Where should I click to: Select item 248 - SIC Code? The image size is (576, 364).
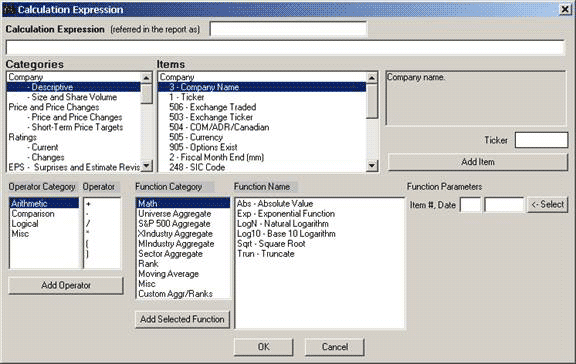click(x=262, y=167)
